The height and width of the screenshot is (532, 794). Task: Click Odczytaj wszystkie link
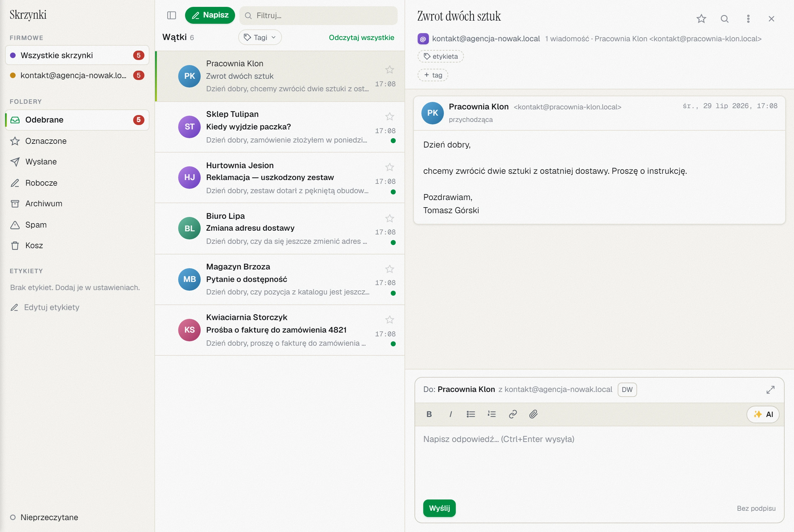[361, 37]
